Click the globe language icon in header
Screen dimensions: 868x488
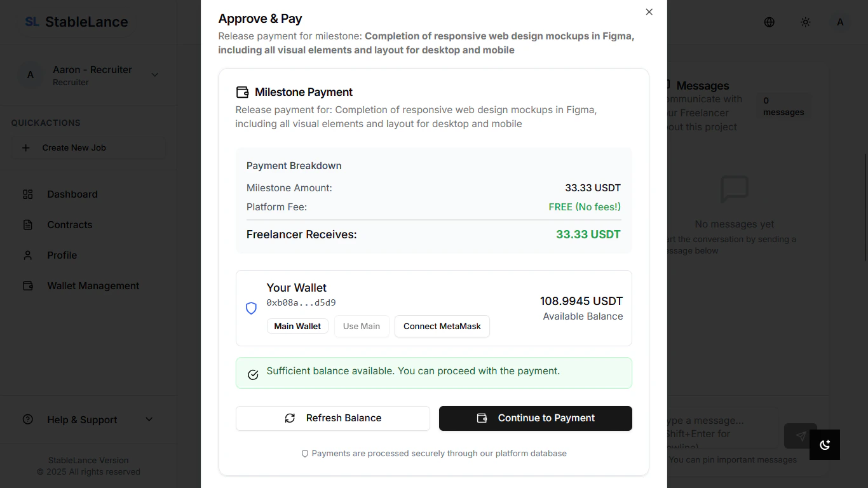pyautogui.click(x=769, y=22)
